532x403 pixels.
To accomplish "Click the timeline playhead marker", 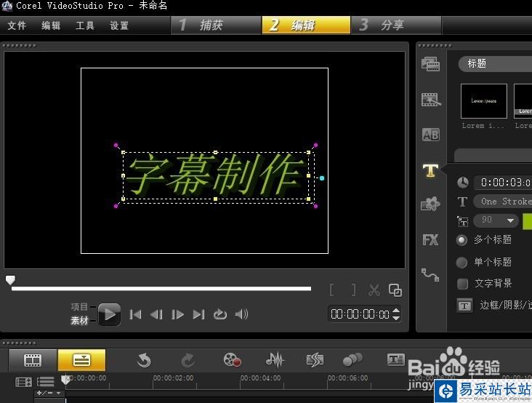I will click(x=65, y=380).
